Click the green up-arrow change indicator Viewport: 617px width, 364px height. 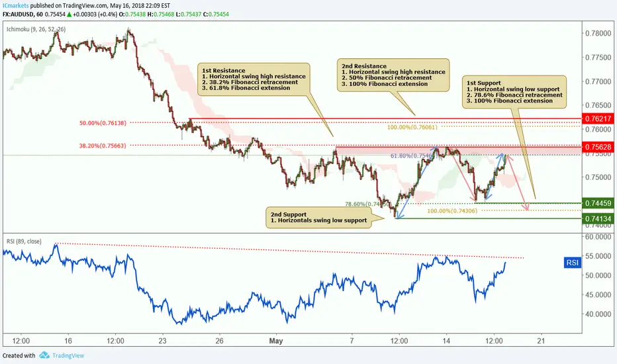pyautogui.click(x=70, y=14)
